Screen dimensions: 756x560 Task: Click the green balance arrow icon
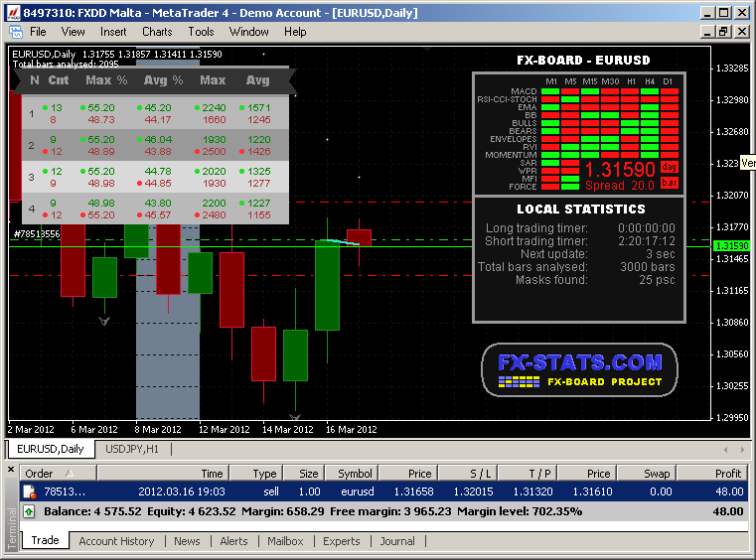(29, 511)
